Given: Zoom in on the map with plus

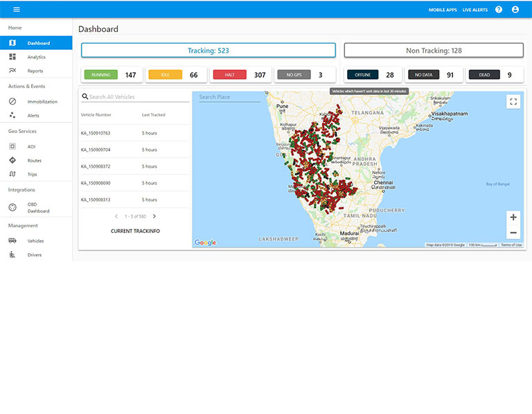Looking at the screenshot, I should click(513, 217).
